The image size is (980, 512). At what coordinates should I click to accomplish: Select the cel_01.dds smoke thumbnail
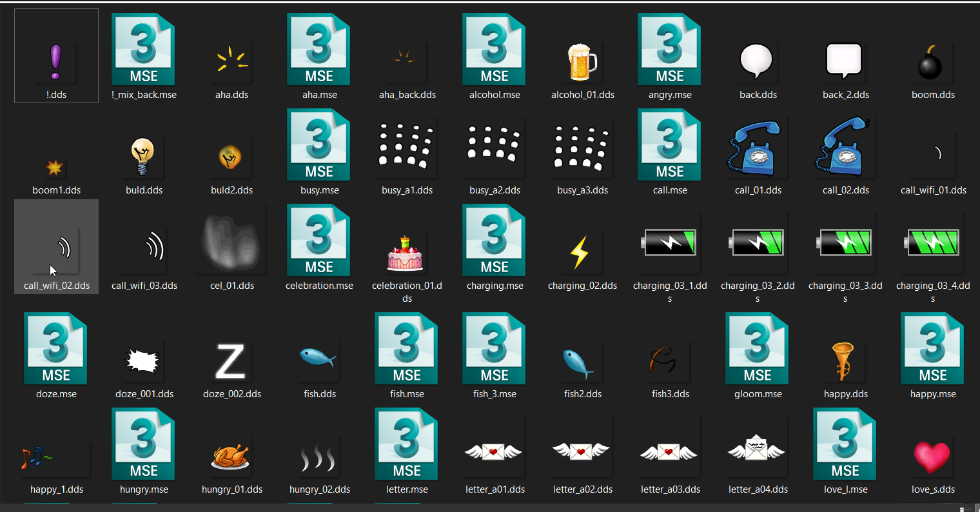231,244
